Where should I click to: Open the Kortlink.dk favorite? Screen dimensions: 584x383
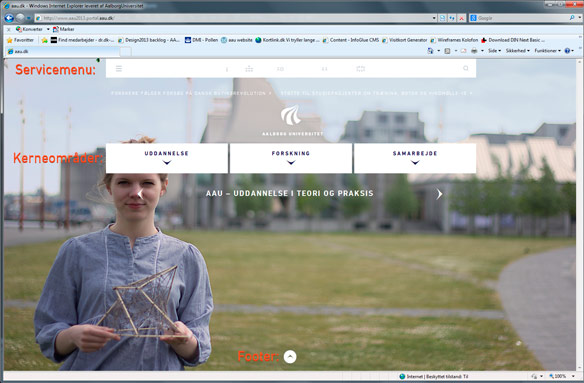tap(287, 40)
